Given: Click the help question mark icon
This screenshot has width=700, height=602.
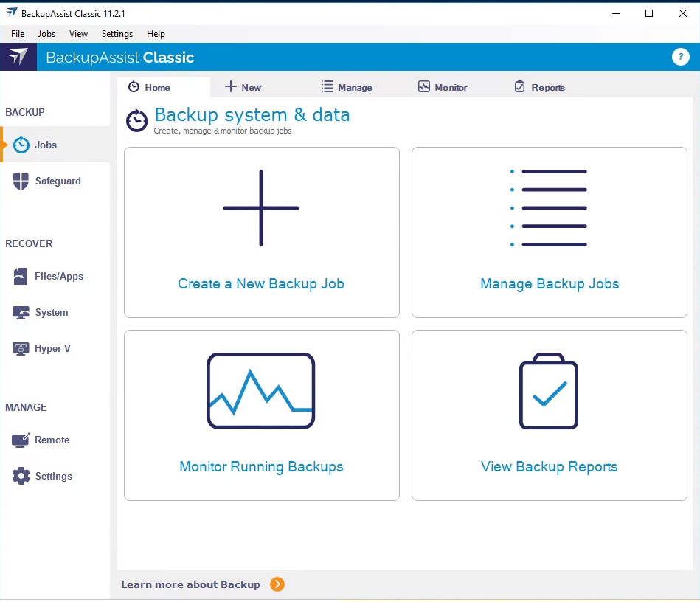Looking at the screenshot, I should pyautogui.click(x=680, y=58).
